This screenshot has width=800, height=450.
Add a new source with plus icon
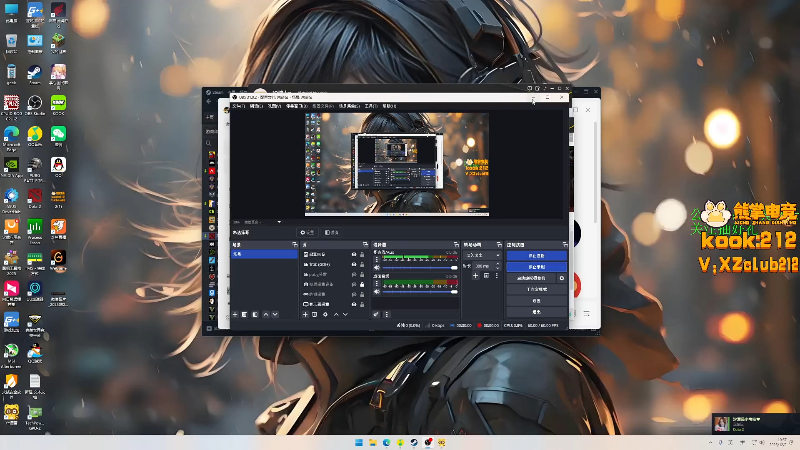click(305, 314)
